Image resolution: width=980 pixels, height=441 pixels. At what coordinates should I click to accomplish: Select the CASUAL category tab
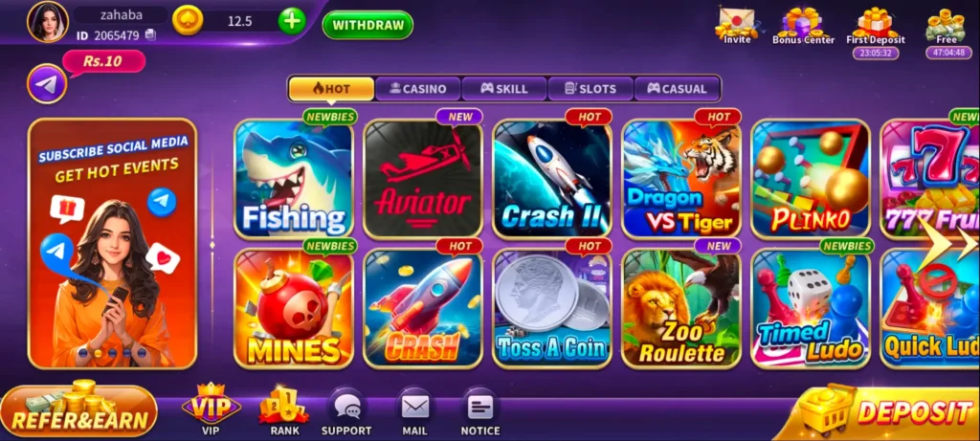677,89
